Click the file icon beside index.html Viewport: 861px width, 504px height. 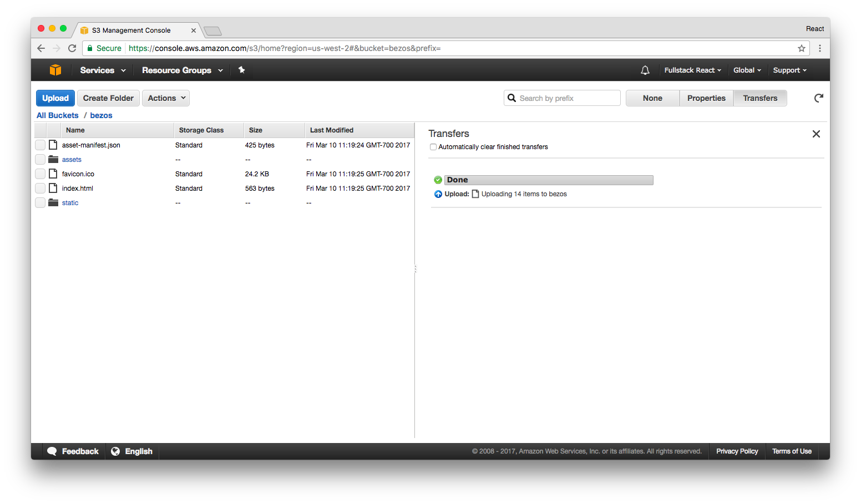pos(53,188)
